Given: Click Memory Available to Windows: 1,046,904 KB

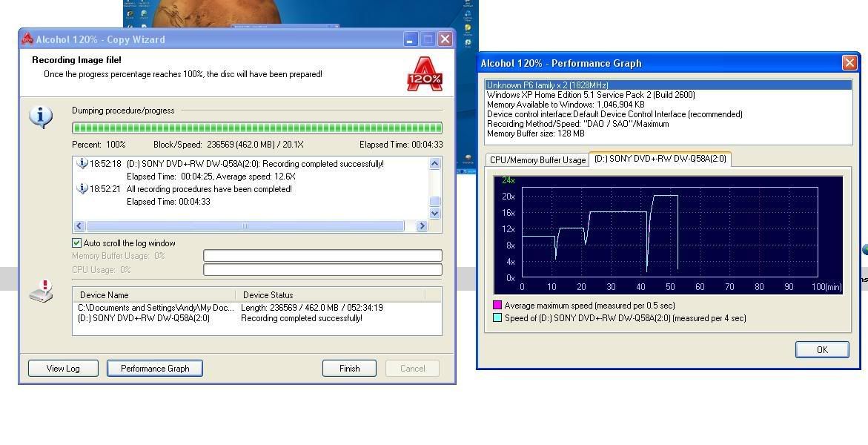Looking at the screenshot, I should pos(565,104).
